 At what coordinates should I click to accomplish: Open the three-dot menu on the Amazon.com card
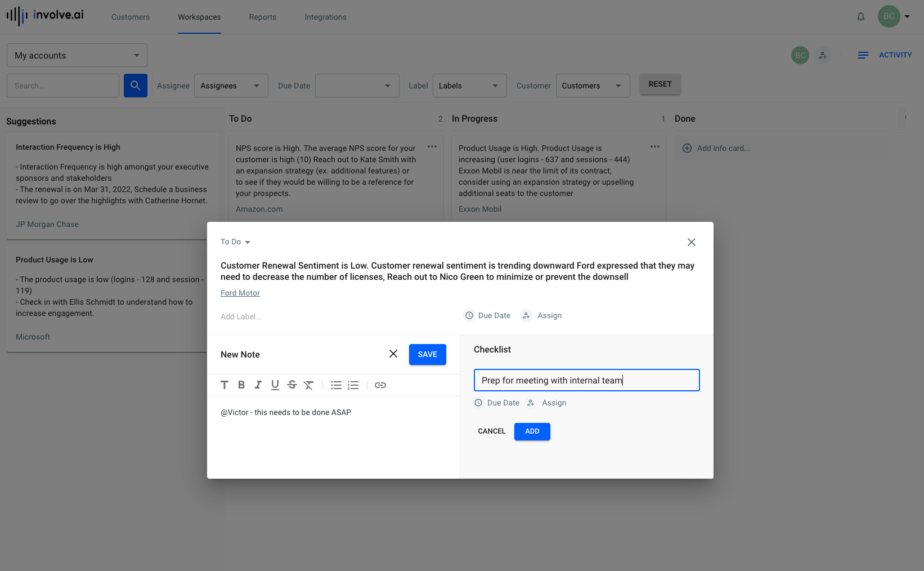click(432, 146)
